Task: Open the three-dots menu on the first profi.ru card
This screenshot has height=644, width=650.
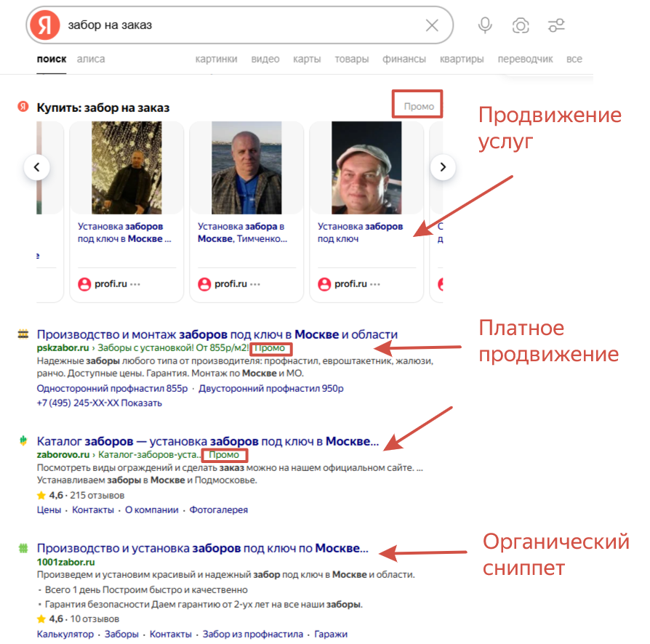Action: click(135, 284)
